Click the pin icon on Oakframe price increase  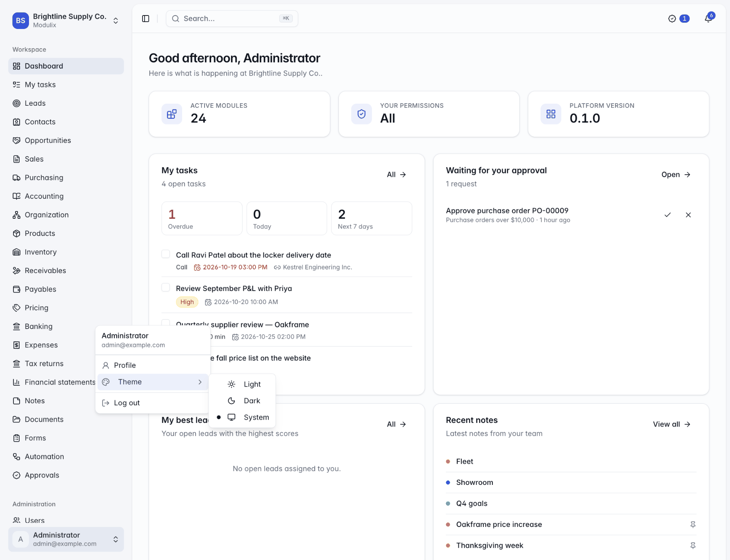[693, 524]
